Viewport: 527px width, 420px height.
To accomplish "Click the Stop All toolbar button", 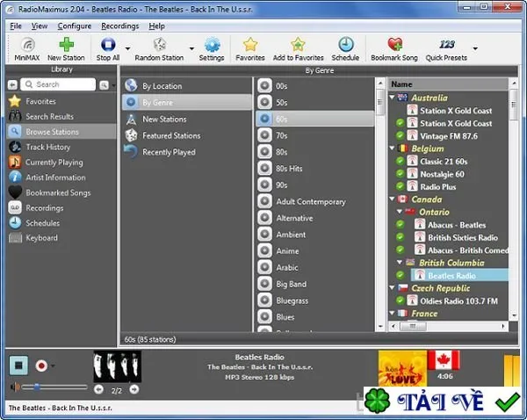I will (108, 49).
